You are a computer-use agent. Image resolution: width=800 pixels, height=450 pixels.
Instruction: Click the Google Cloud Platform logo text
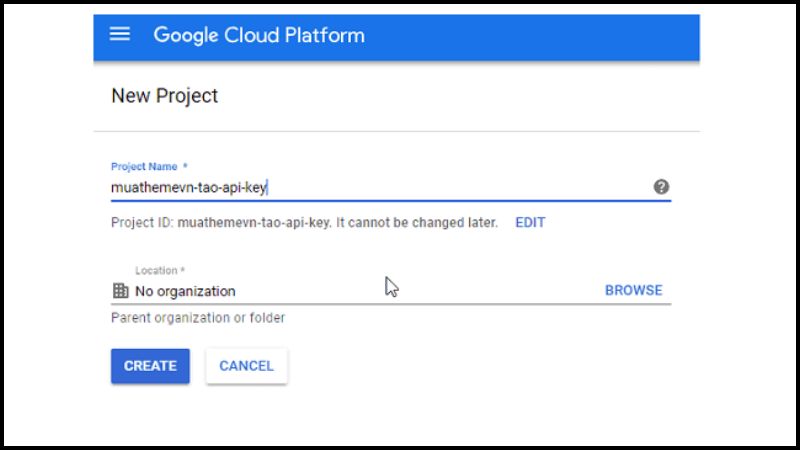click(x=259, y=35)
